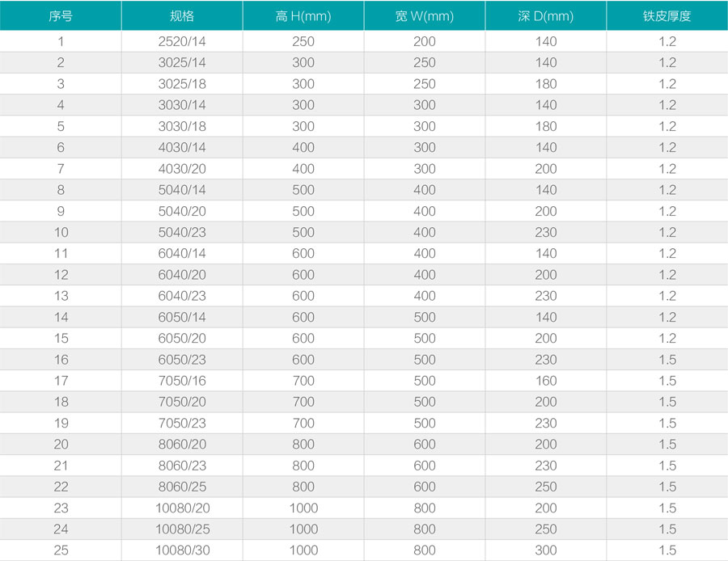This screenshot has width=728, height=561.
Task: Click the 规格 column header
Action: (182, 16)
